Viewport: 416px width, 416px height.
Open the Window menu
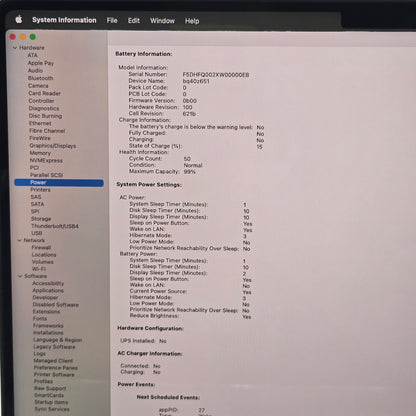[x=162, y=21]
